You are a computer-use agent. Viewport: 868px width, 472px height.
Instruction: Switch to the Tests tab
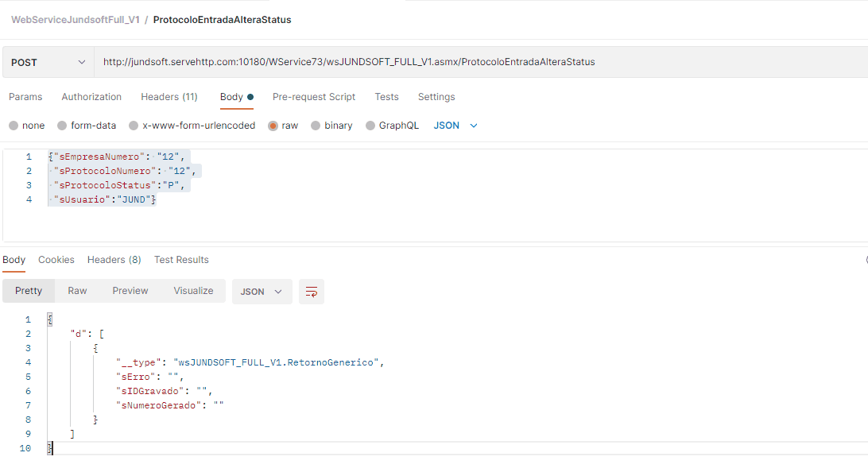[386, 97]
